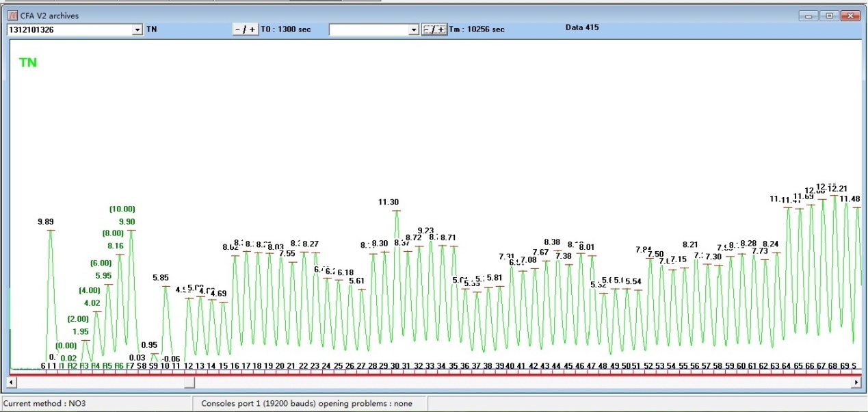Click sample marker 56 on the axis
The height and width of the screenshot is (412, 868).
695,367
